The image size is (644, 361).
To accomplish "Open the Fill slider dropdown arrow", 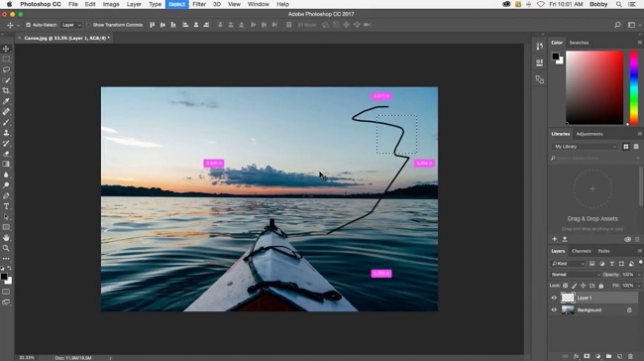I will [x=639, y=286].
